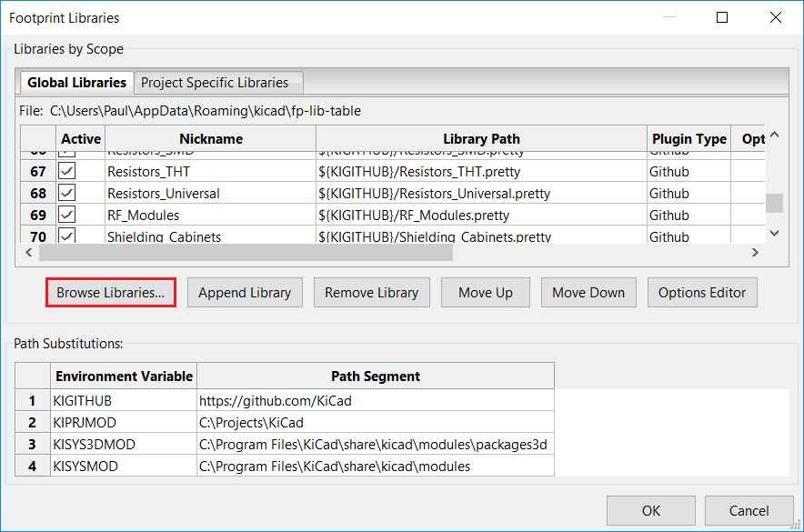
Task: Dismiss the dialog with Cancel
Action: tap(749, 511)
